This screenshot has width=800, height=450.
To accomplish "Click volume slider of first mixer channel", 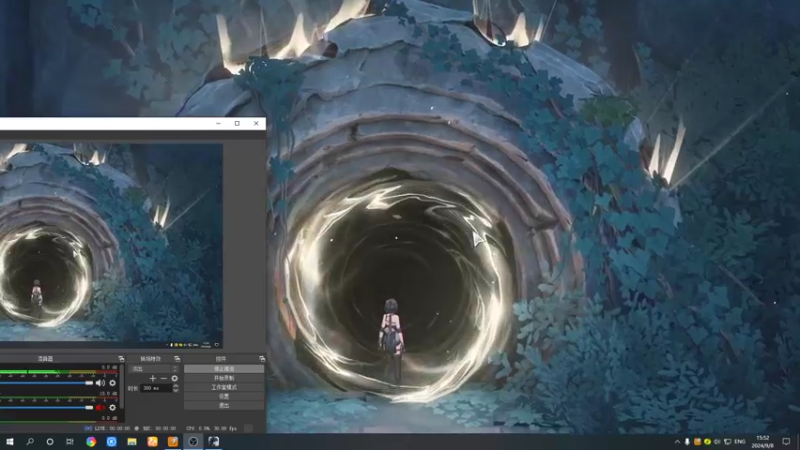I will click(46, 383).
